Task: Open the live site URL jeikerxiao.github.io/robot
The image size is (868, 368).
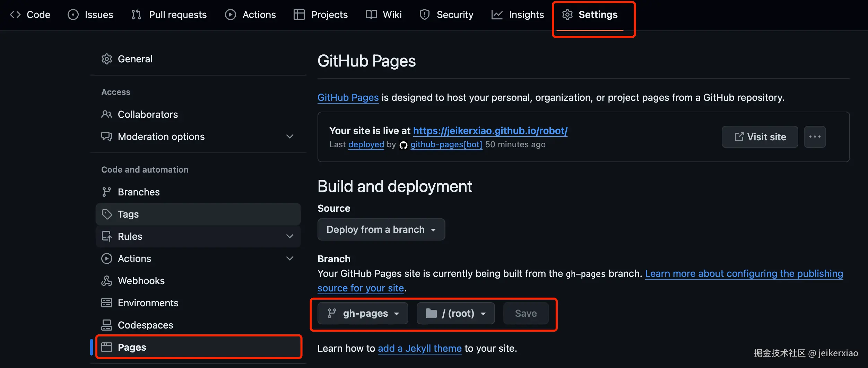Action: 490,131
